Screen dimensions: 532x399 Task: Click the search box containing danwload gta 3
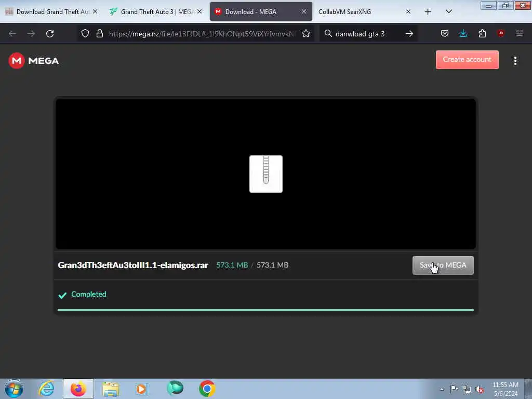[368, 34]
